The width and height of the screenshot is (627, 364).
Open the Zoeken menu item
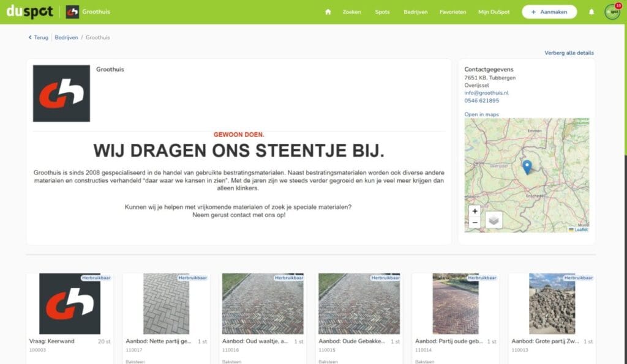(x=351, y=12)
